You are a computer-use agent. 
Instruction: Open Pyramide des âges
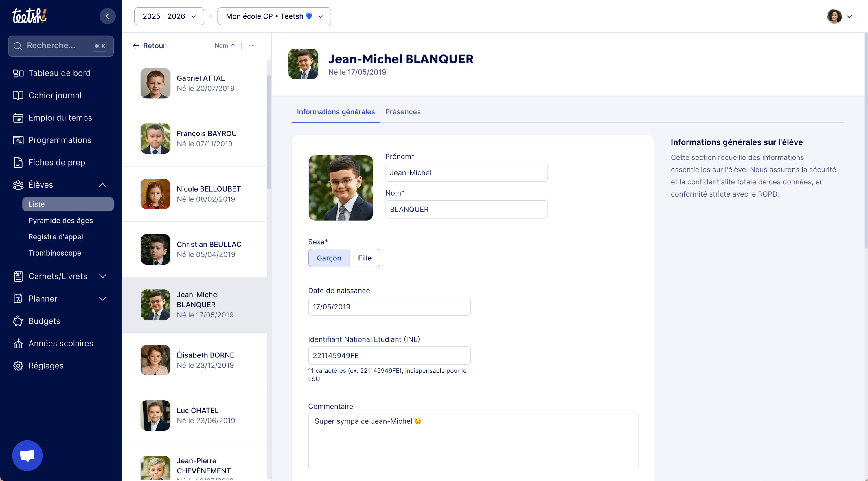point(61,221)
